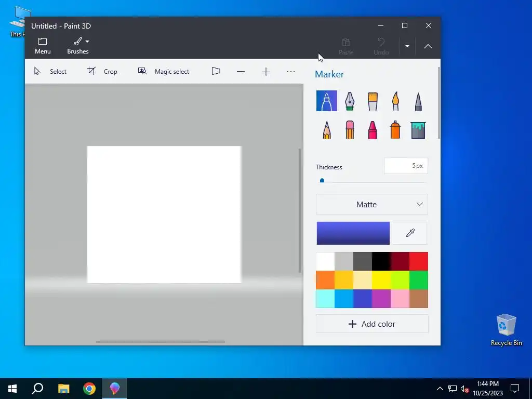The width and height of the screenshot is (532, 399).
Task: Pick the brown color swatch
Action: point(418,299)
